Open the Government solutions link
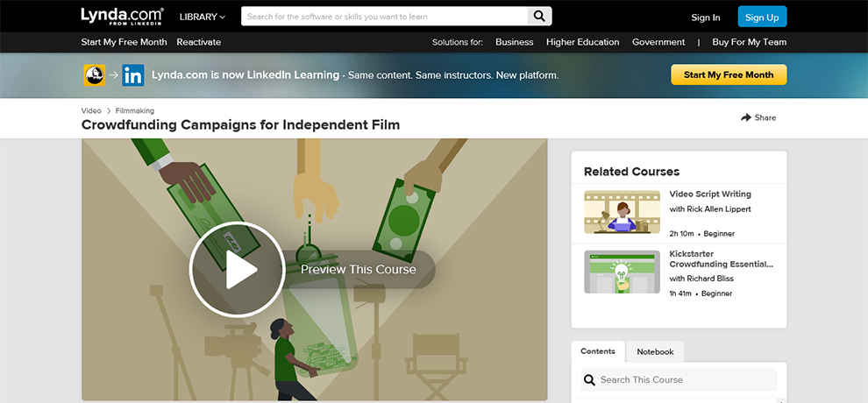The width and height of the screenshot is (868, 403). point(658,42)
